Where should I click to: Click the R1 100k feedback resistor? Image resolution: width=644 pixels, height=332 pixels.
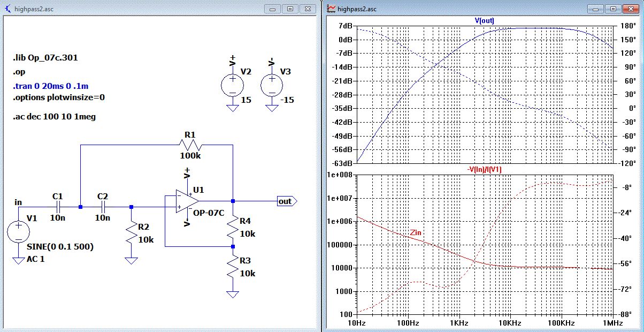coord(189,145)
